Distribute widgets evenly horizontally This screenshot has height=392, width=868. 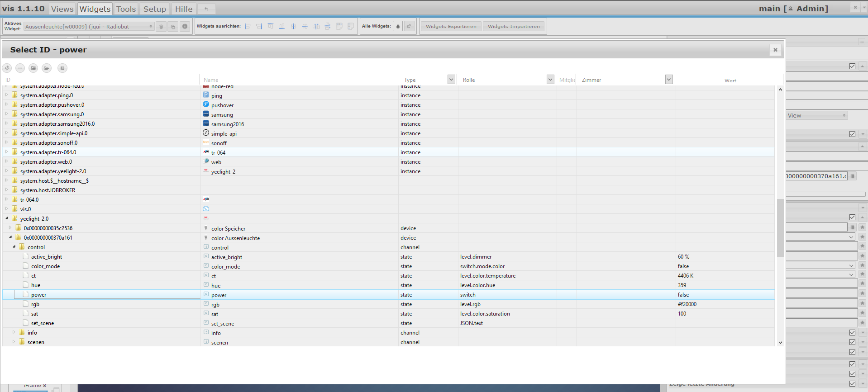point(316,26)
